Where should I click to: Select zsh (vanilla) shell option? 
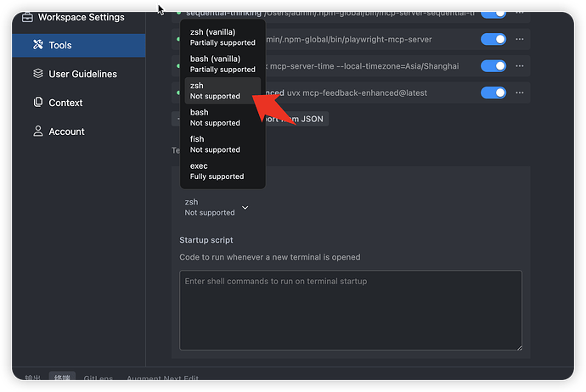(223, 37)
